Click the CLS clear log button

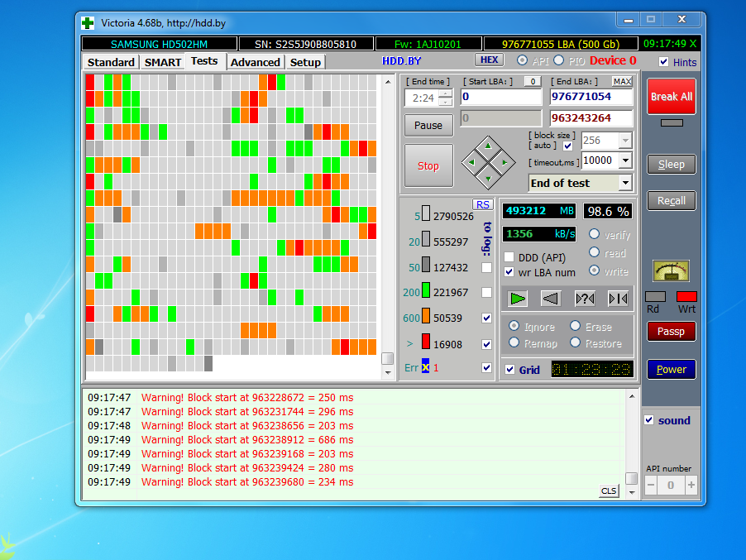(609, 491)
